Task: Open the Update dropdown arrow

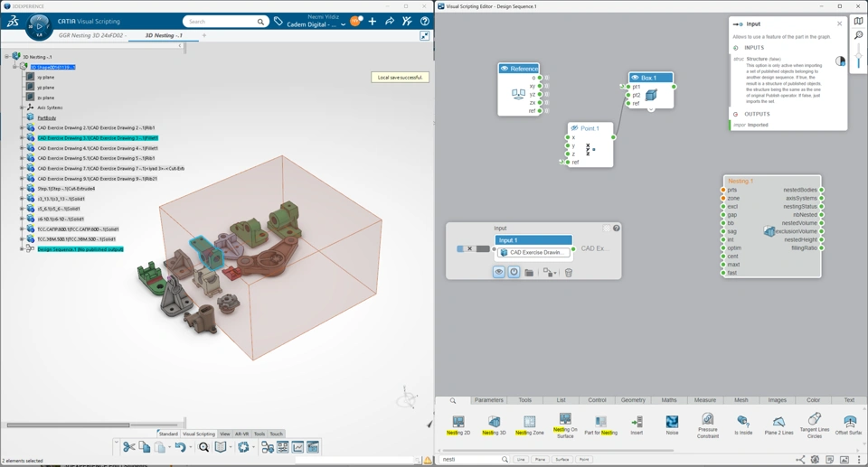Action: 253,447
